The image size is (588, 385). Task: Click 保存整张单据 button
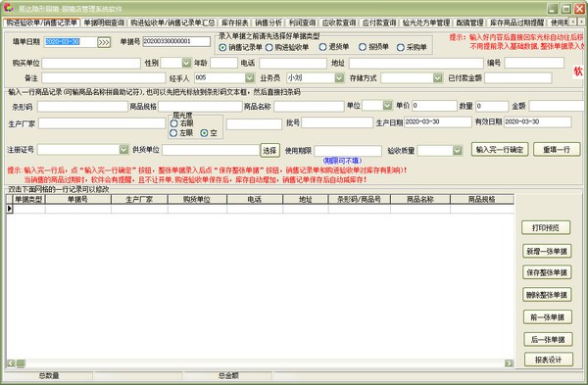click(x=547, y=272)
